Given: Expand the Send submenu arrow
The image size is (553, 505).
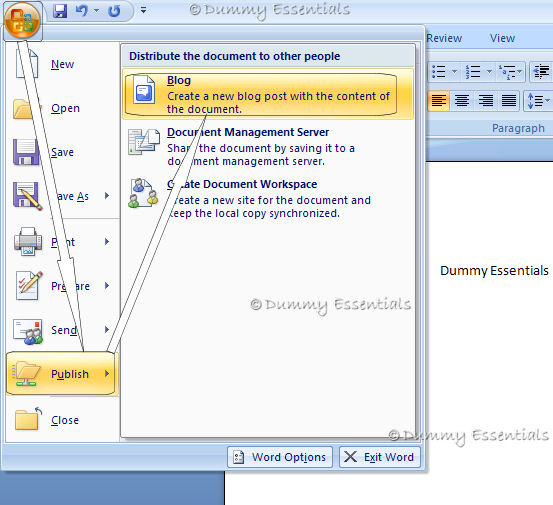Looking at the screenshot, I should [x=107, y=330].
